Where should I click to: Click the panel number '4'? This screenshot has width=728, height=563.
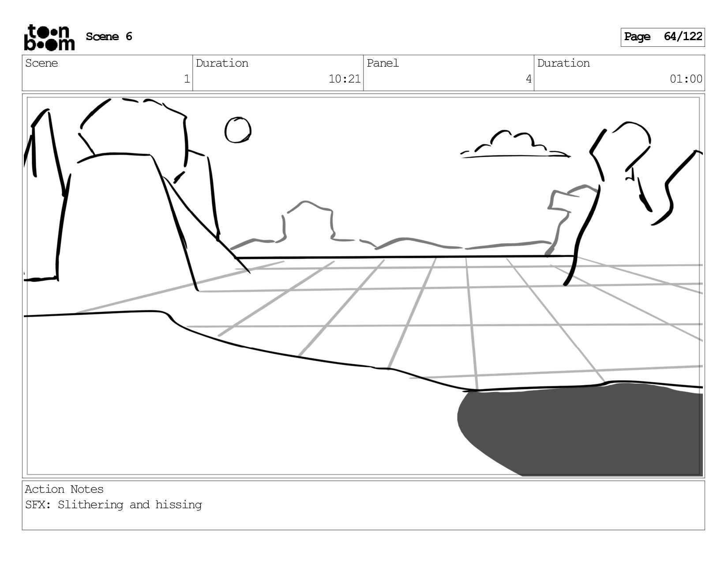click(529, 79)
